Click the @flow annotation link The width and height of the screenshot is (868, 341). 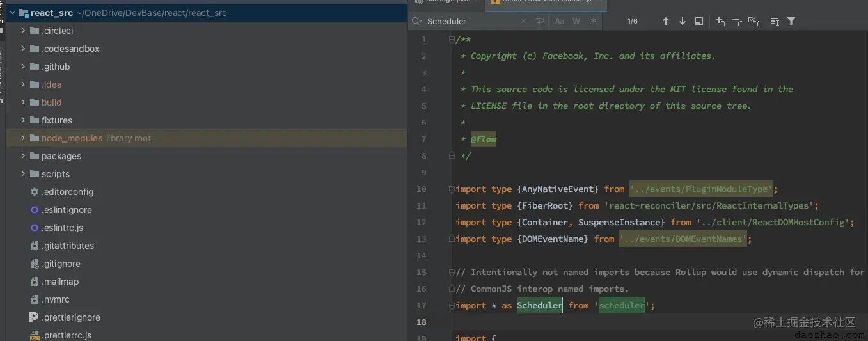point(484,139)
